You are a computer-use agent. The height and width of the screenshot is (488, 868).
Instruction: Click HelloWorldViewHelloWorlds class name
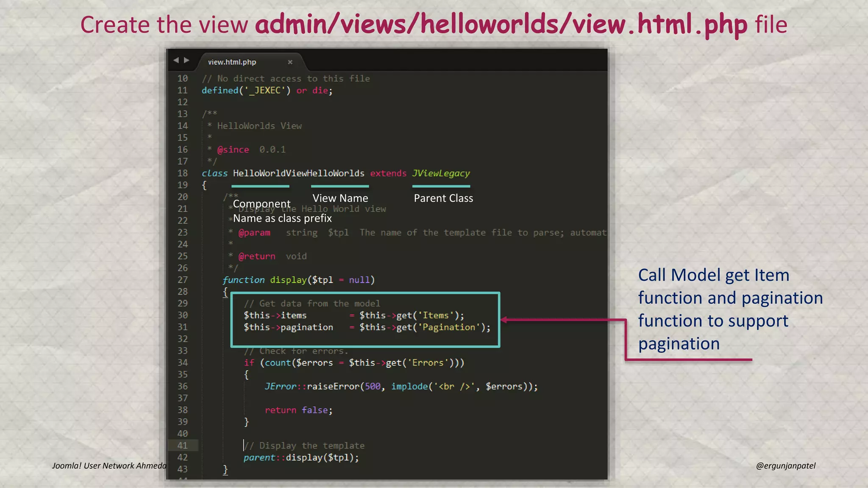[298, 173]
